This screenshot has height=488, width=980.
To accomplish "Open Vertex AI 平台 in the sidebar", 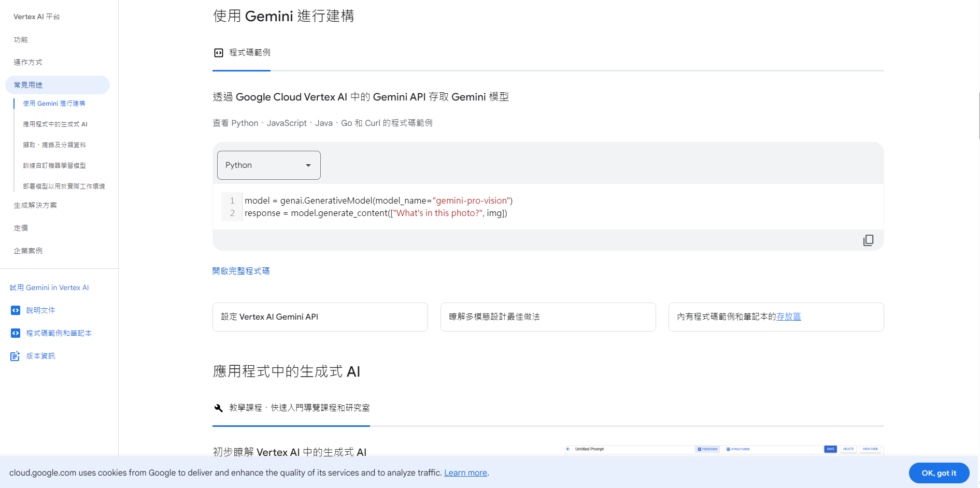I will [37, 17].
